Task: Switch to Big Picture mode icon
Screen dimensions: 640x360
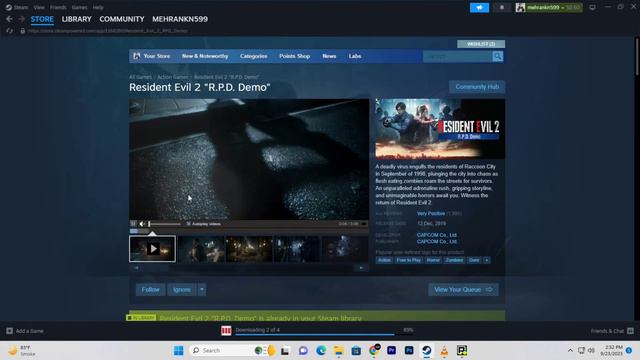Action: pos(592,7)
